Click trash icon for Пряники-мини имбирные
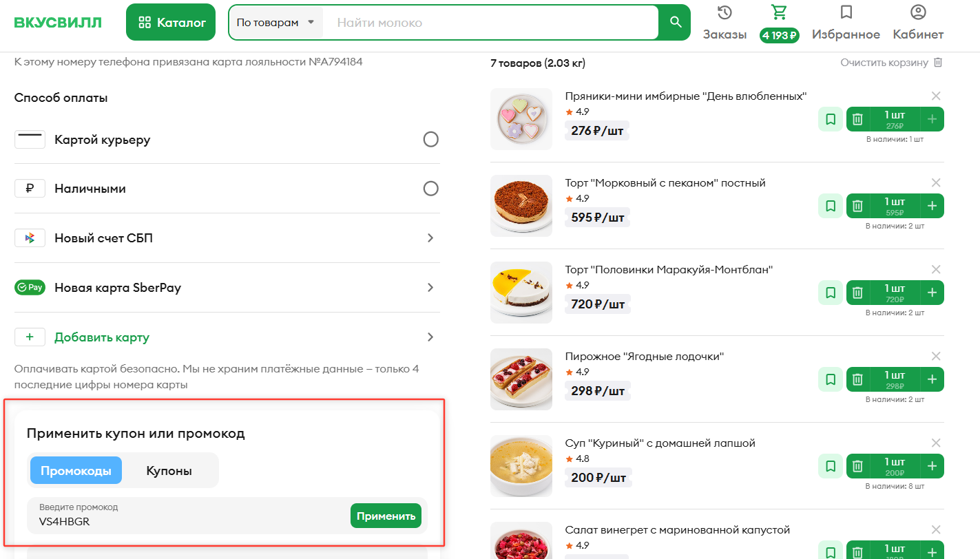Screen dimensions: 980x559 pos(857,119)
